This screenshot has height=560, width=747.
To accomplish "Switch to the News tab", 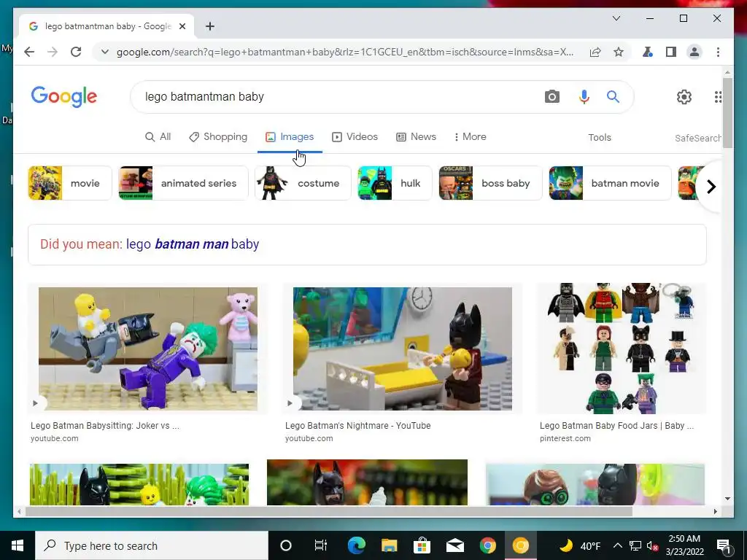I will point(416,136).
